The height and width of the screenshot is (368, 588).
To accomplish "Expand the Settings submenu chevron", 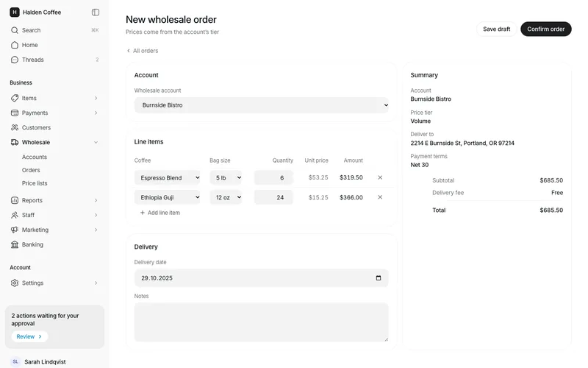I will 96,283.
